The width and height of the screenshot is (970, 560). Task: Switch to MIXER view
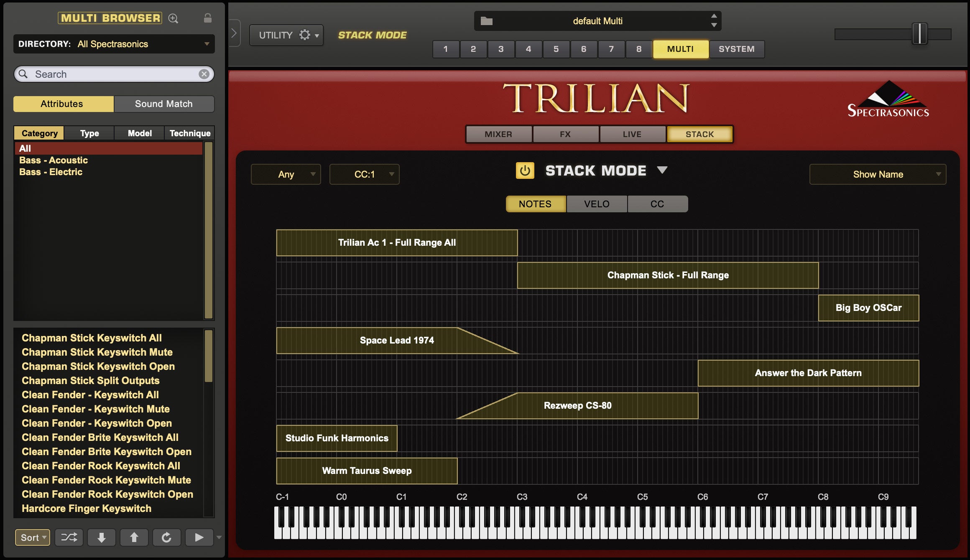tap(499, 134)
